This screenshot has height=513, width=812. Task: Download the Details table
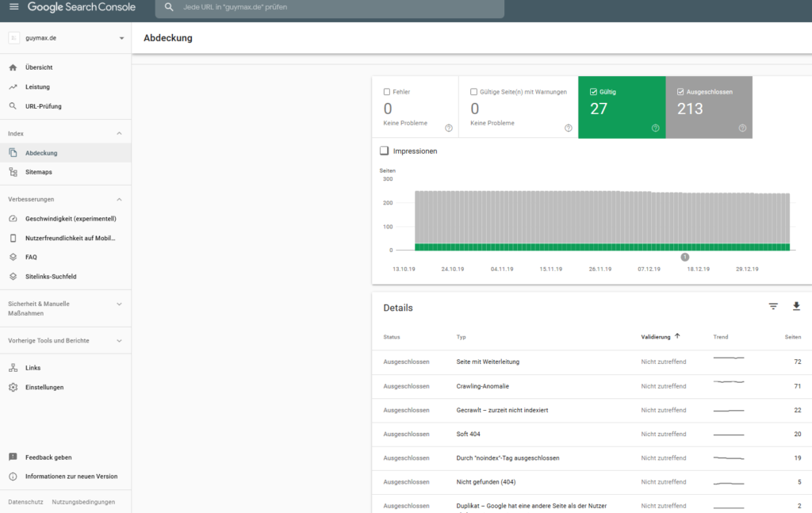796,307
